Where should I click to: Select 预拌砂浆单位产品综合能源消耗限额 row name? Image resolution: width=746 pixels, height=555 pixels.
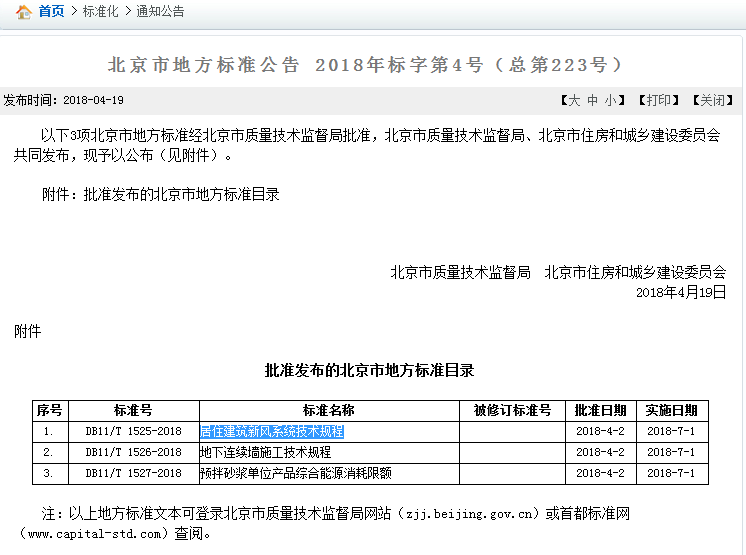click(x=295, y=473)
